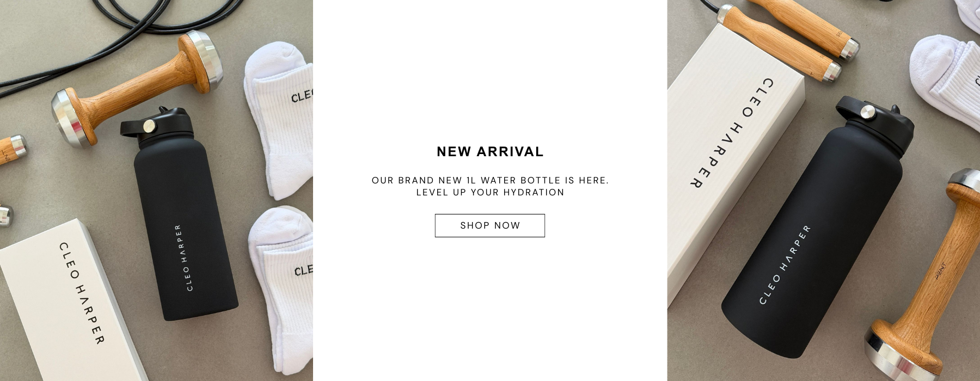Click the LEVEL UP YOUR HYDRATION line

point(490,192)
